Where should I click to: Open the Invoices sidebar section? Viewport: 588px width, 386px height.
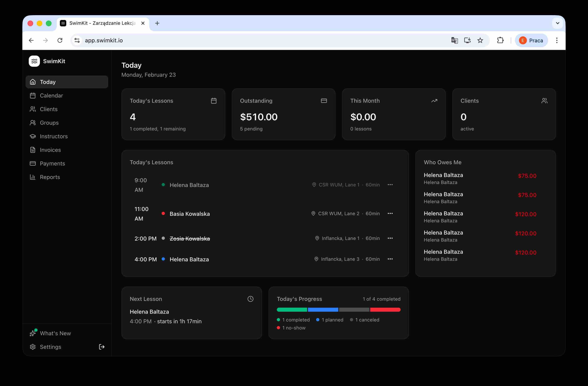coord(50,150)
